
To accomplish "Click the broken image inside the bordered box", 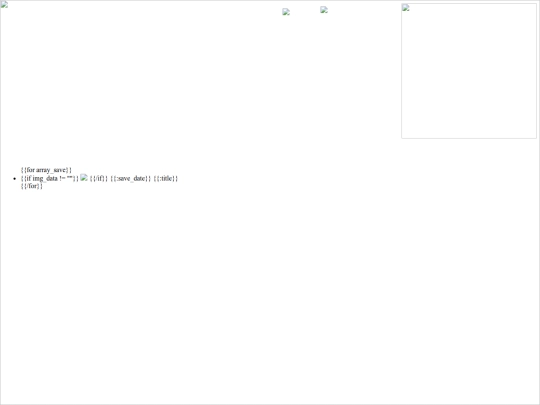I will tap(406, 8).
